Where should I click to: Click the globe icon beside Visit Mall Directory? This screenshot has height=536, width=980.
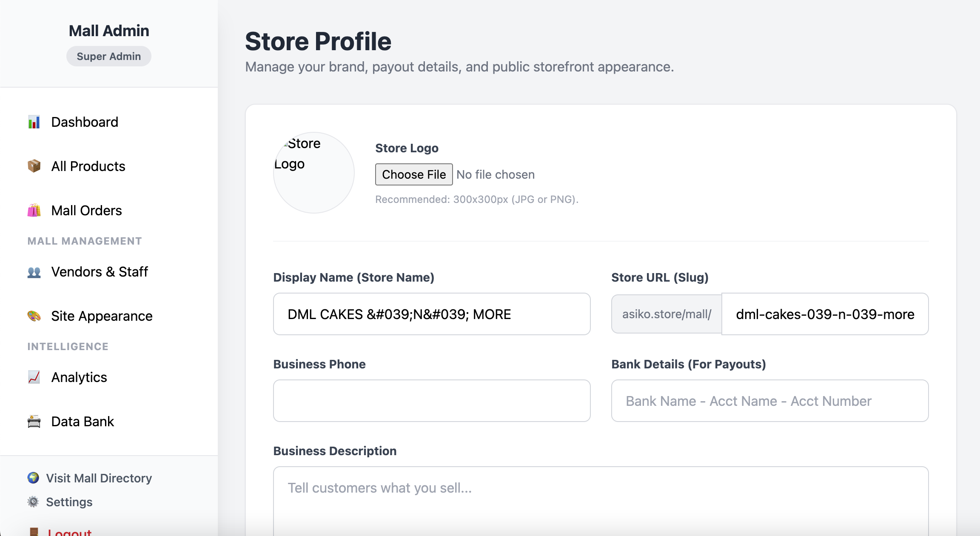(33, 478)
